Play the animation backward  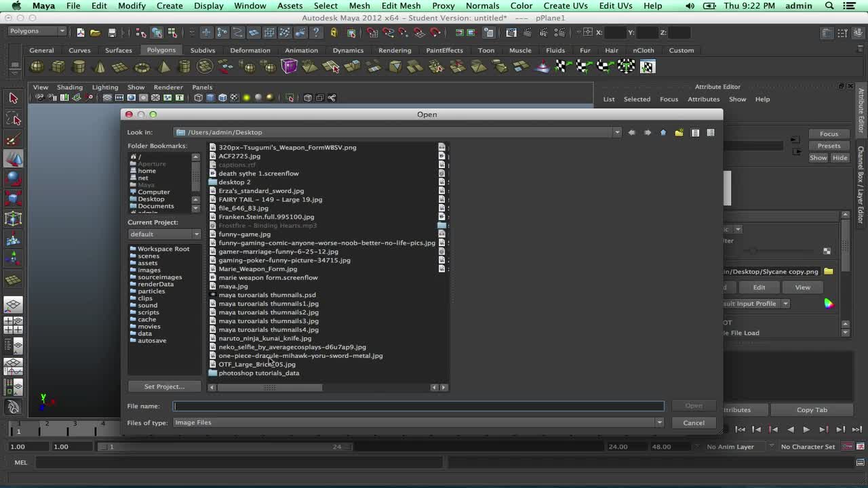790,429
